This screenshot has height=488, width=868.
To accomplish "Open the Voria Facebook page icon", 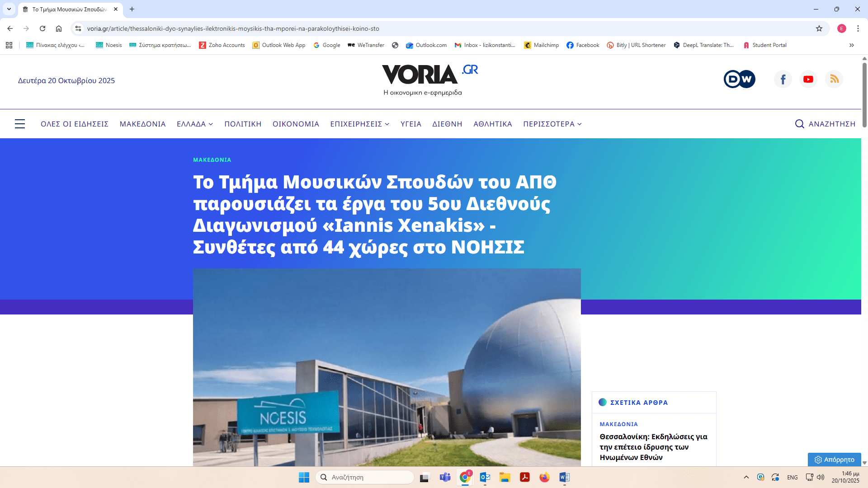I will [783, 80].
